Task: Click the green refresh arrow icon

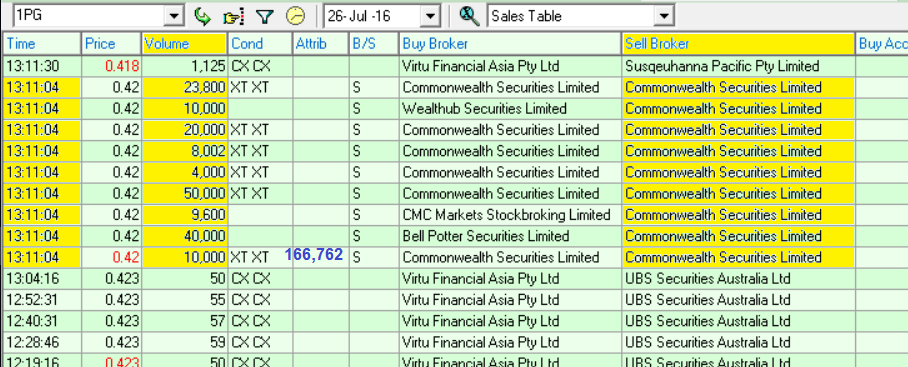Action: (x=203, y=16)
